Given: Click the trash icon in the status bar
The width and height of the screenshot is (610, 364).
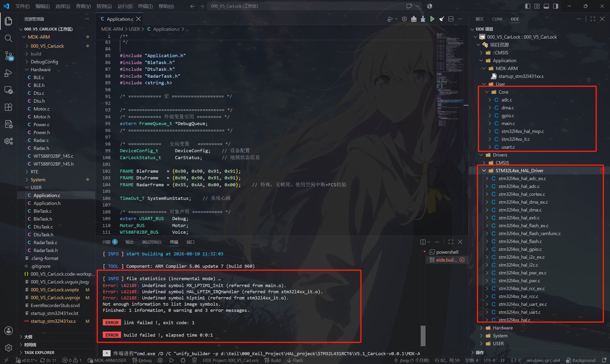Looking at the screenshot, I should [194, 360].
